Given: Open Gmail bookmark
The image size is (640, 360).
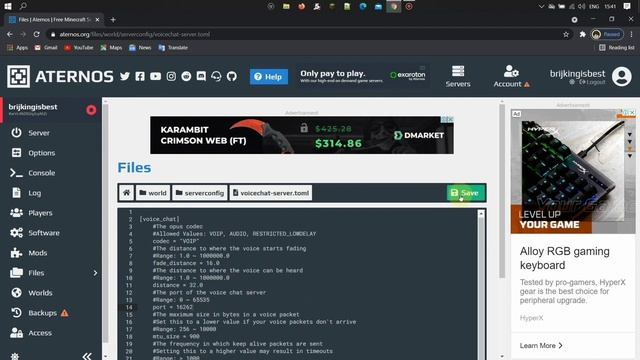Looking at the screenshot, I should tap(46, 47).
